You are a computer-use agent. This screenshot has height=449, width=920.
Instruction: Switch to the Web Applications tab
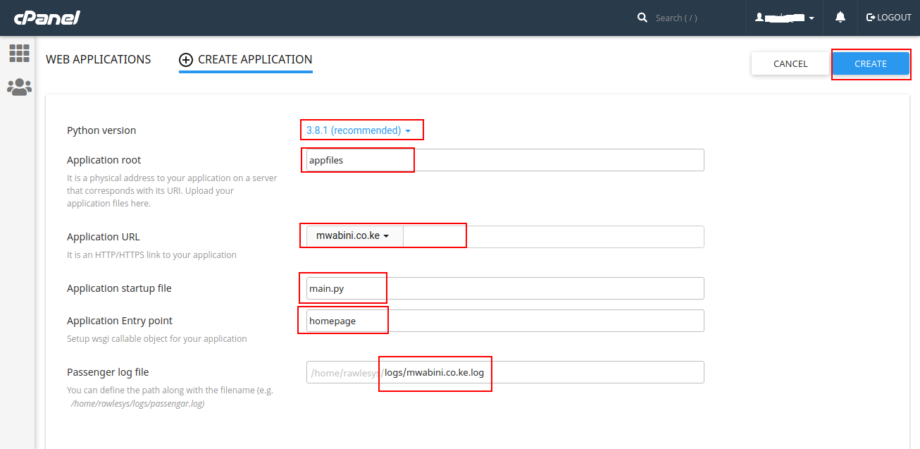click(x=98, y=60)
